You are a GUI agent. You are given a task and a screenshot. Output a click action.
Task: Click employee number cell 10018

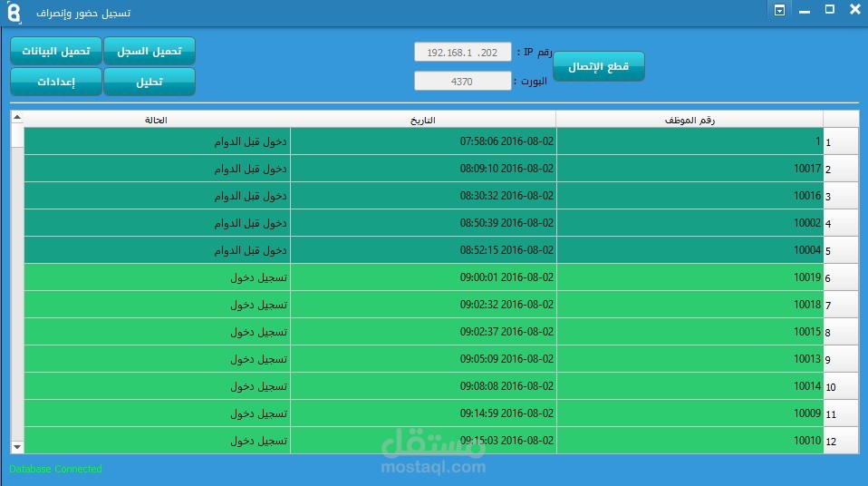coord(690,305)
